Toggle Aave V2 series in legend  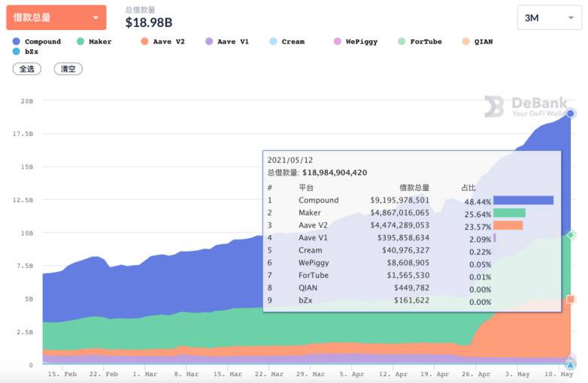tap(162, 41)
